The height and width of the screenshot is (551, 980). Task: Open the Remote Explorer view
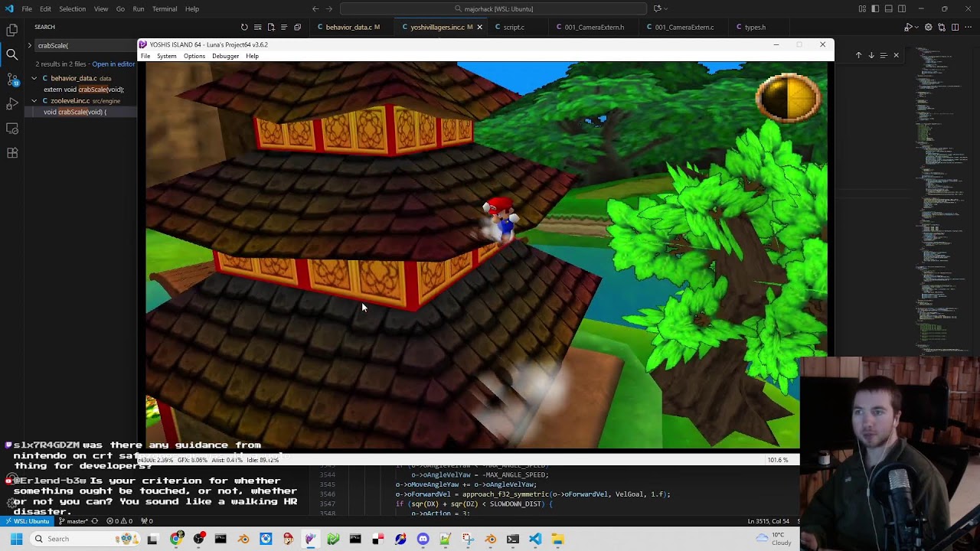click(x=12, y=129)
